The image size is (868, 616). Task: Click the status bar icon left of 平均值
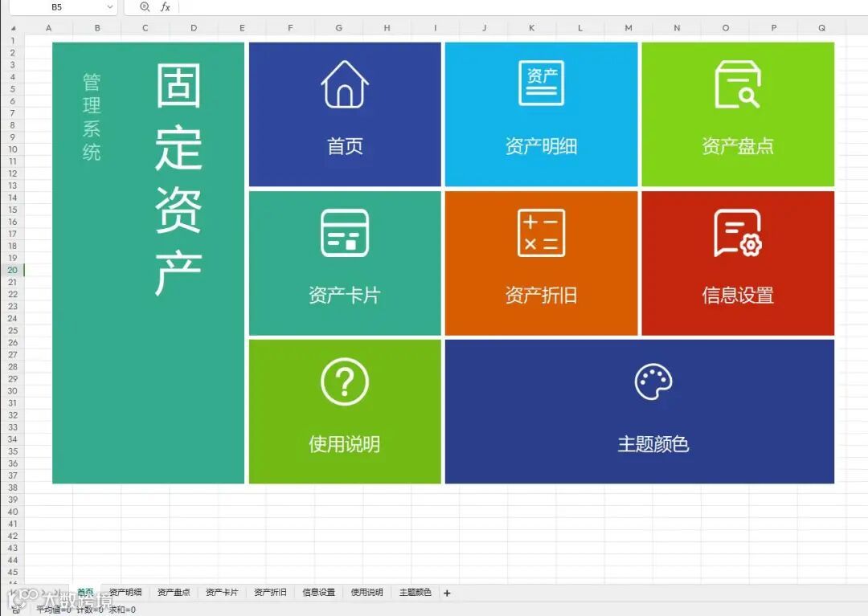(16, 610)
